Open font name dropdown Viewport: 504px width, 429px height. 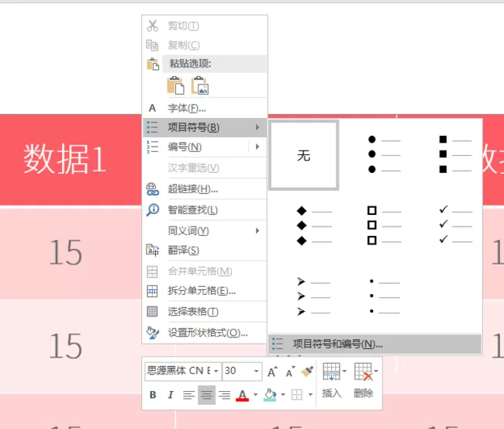[216, 371]
